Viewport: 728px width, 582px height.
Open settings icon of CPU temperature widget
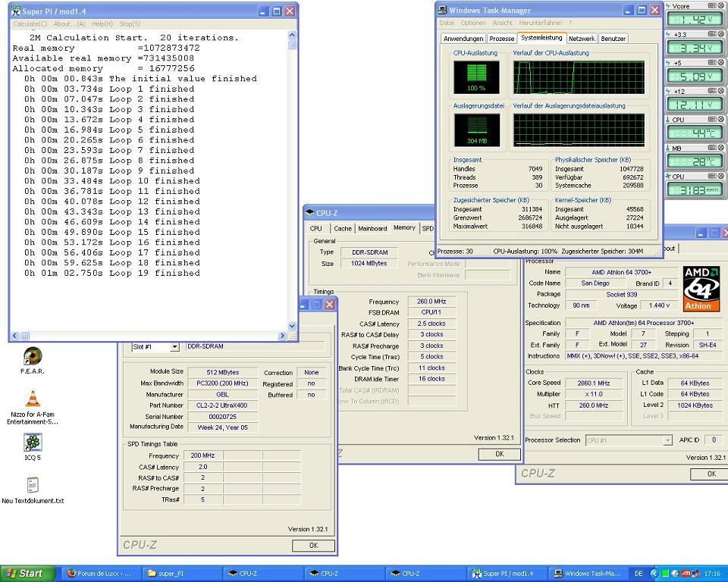(712, 119)
